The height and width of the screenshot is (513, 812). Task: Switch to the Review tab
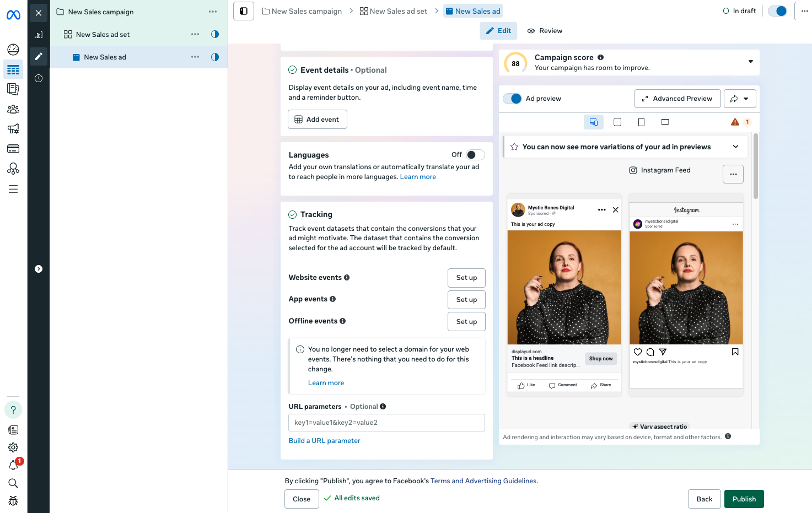click(545, 30)
